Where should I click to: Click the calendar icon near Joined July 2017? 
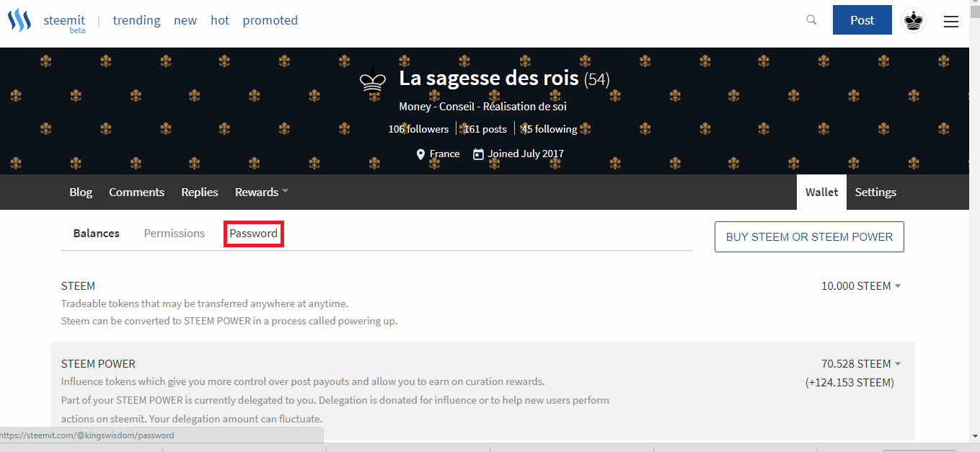(x=478, y=154)
